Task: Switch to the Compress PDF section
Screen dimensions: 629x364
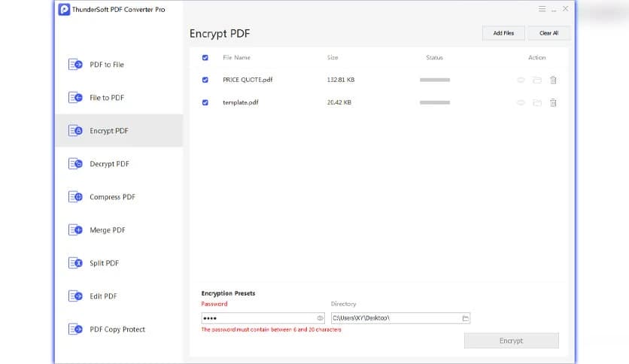Action: (x=119, y=197)
